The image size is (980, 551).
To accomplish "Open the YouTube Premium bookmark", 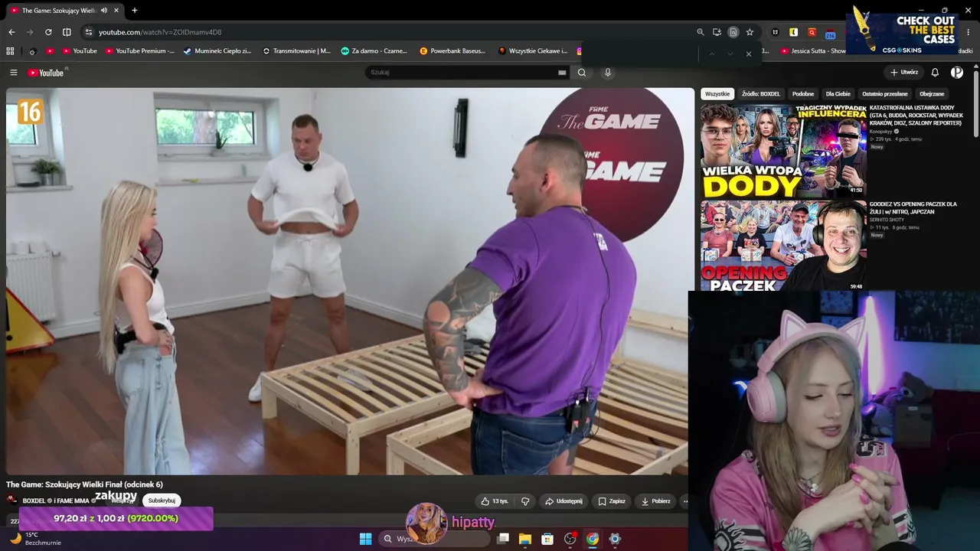I will 140,51.
